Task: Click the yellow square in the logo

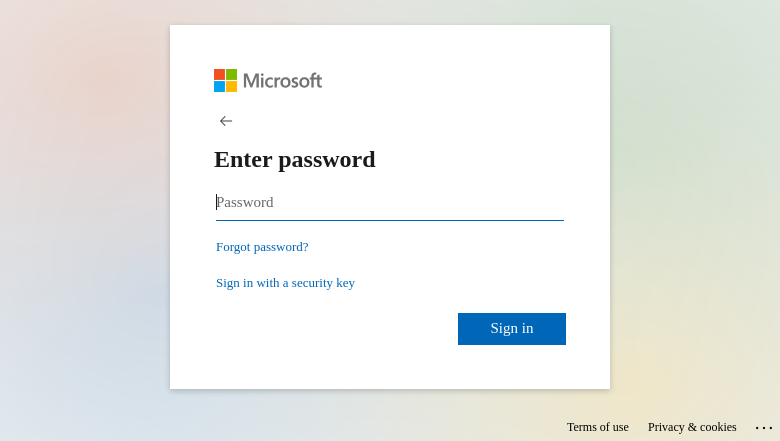Action: click(231, 87)
